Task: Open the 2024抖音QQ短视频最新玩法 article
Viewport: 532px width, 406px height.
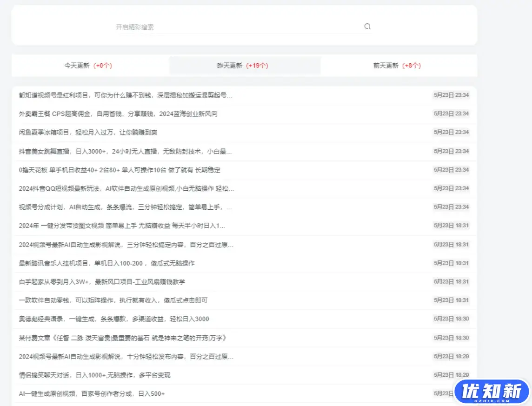Action: pyautogui.click(x=123, y=188)
